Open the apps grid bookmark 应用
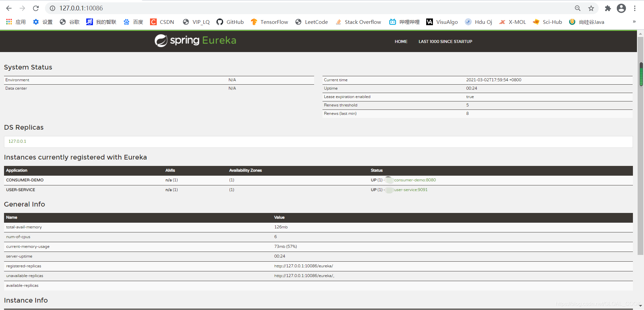Screen dimensions: 644x310 pos(16,22)
